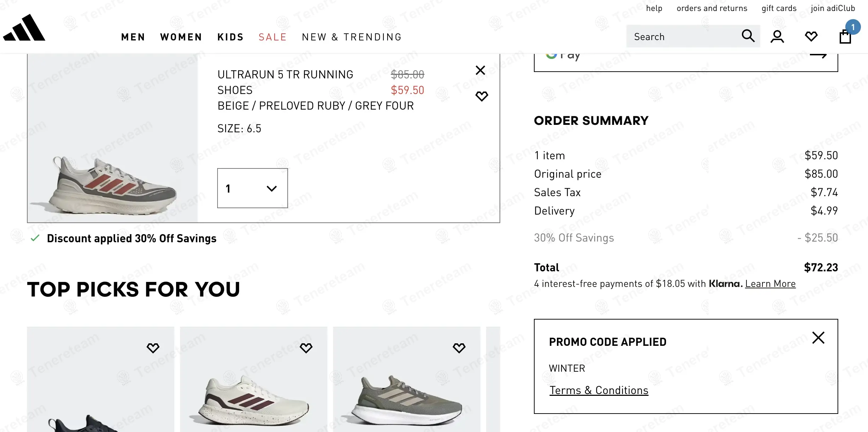Favorite the second Top Picks shoe
This screenshot has width=868, height=432.
306,348
